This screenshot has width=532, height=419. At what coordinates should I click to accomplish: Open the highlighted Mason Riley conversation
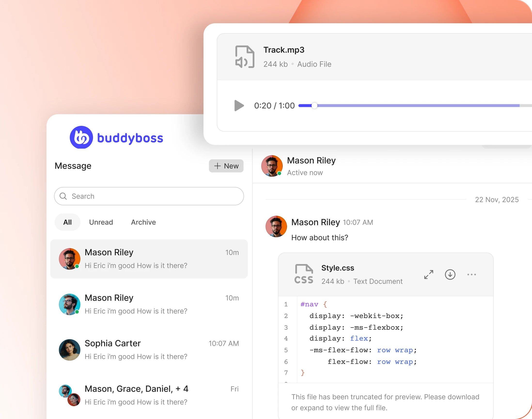click(149, 259)
